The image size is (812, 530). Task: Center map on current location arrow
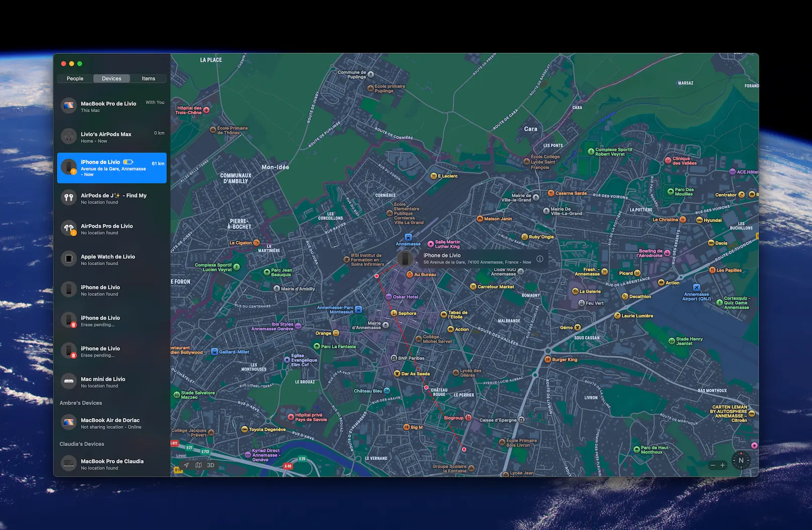pyautogui.click(x=186, y=465)
